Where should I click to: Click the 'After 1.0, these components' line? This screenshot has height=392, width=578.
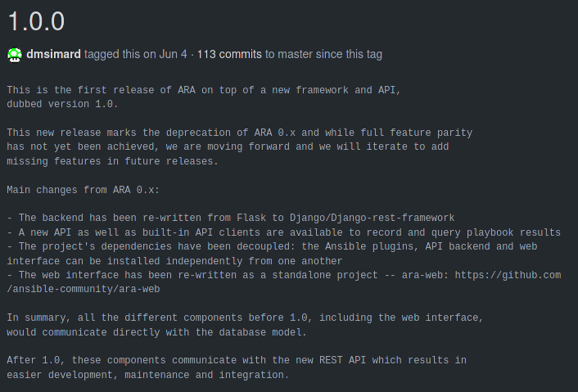(237, 360)
